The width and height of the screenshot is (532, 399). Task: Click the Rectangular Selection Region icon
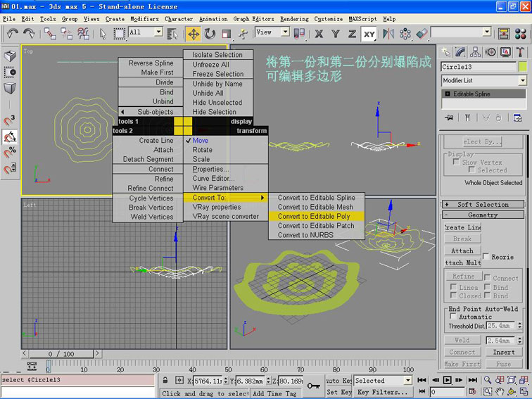119,34
